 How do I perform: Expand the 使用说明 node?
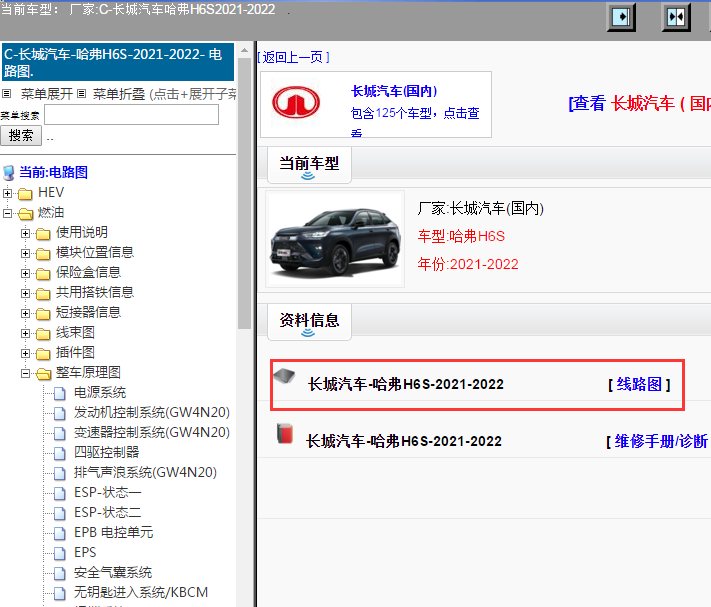(25, 233)
